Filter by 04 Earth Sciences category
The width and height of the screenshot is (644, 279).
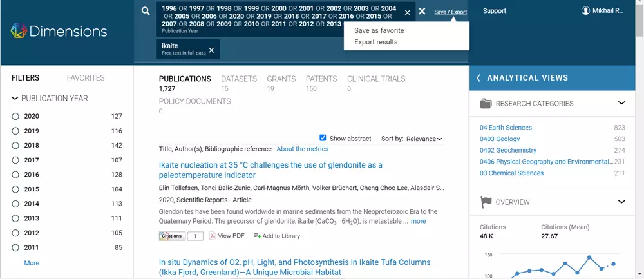click(x=506, y=128)
